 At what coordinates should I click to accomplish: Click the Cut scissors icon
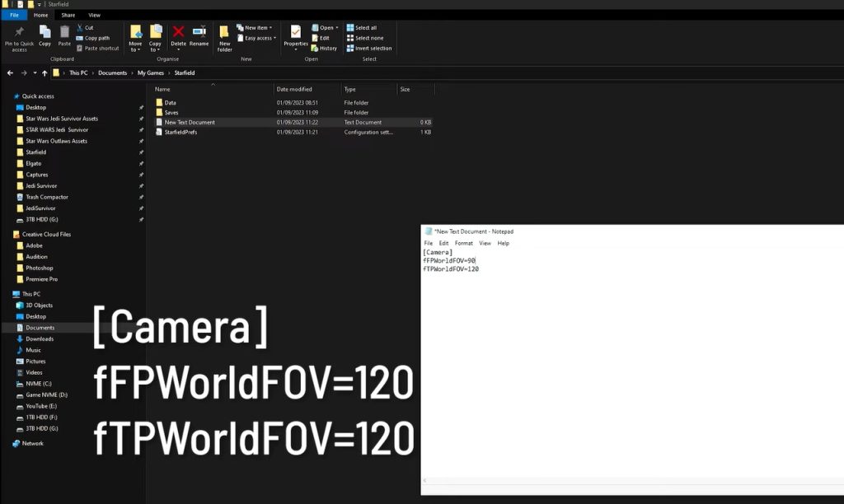click(x=80, y=27)
